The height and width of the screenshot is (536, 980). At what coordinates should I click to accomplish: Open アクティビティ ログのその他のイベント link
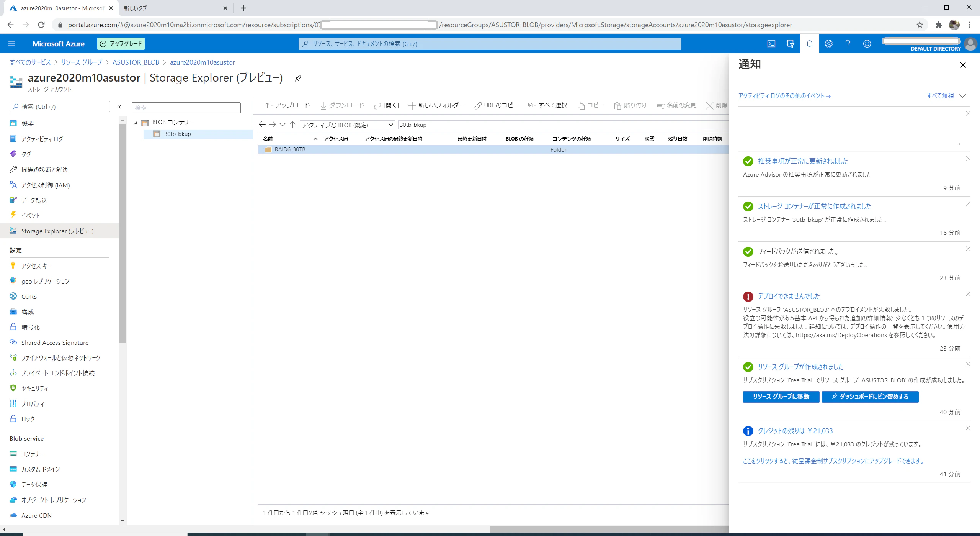pyautogui.click(x=784, y=96)
